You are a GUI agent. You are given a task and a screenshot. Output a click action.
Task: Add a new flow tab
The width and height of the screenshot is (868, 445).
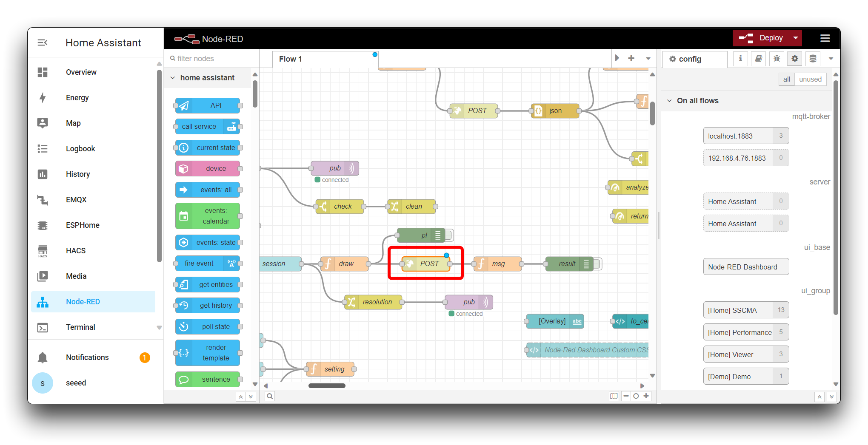tap(631, 58)
